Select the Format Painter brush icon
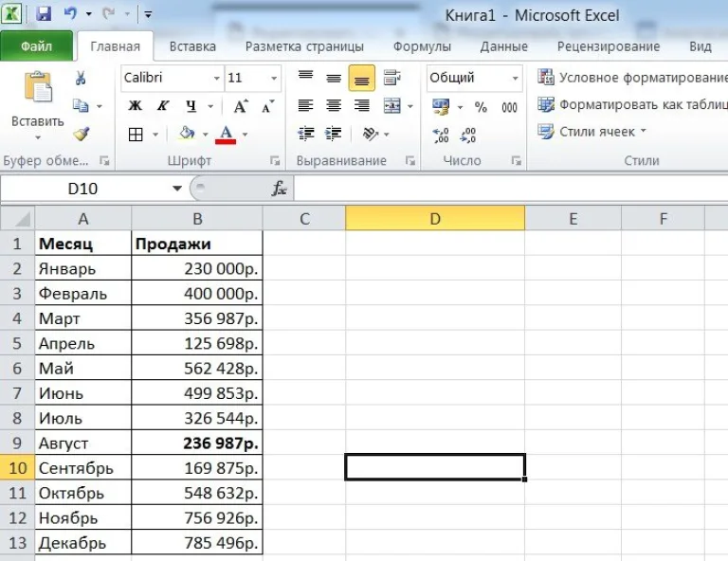 pos(82,135)
